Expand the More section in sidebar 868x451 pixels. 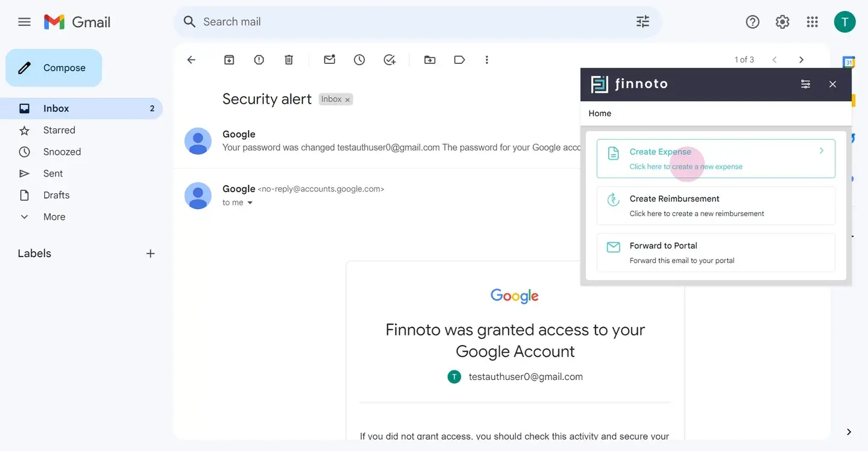coord(54,217)
